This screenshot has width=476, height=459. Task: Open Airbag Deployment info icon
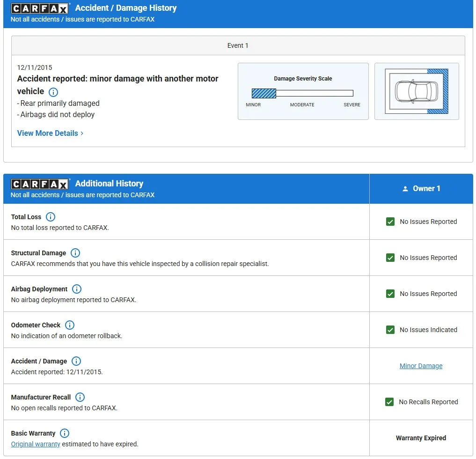tap(77, 289)
